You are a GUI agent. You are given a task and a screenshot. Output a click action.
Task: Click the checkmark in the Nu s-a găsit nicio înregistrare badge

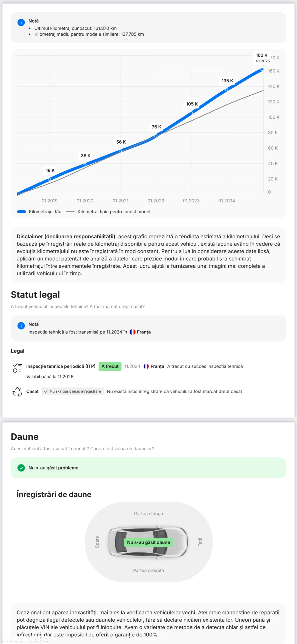[46, 391]
